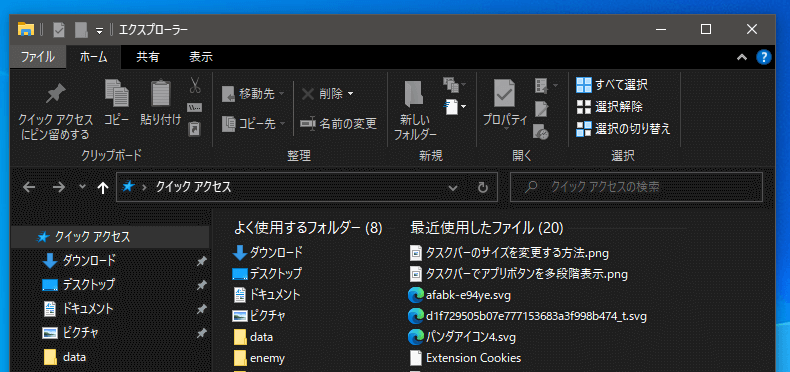Click in the クイック アクセスの検索 field
Viewport: 790px width, 372px height.
pyautogui.click(x=636, y=188)
